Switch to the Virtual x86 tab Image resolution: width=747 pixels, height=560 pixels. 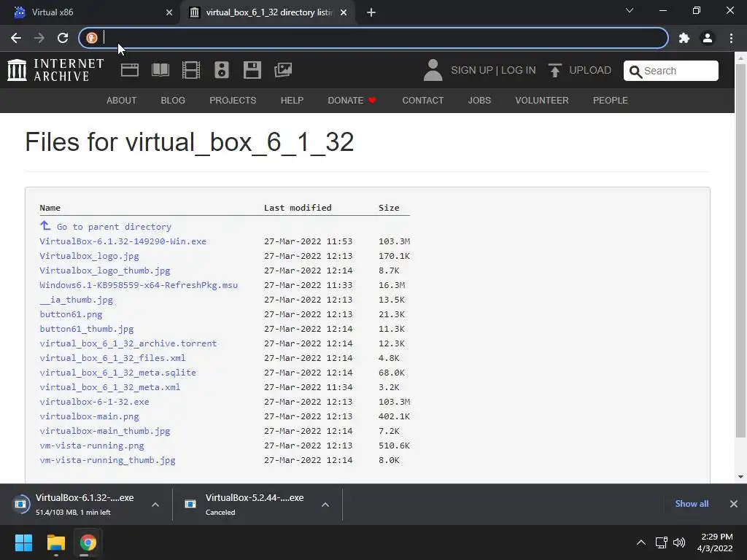coord(90,12)
